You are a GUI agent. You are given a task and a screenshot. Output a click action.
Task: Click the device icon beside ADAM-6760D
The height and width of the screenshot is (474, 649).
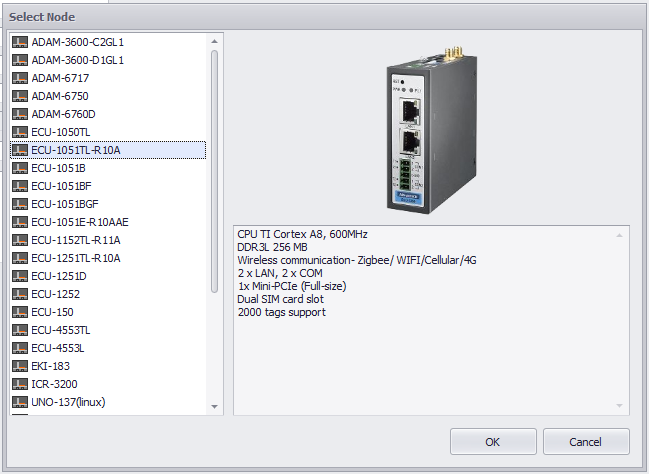[x=20, y=114]
